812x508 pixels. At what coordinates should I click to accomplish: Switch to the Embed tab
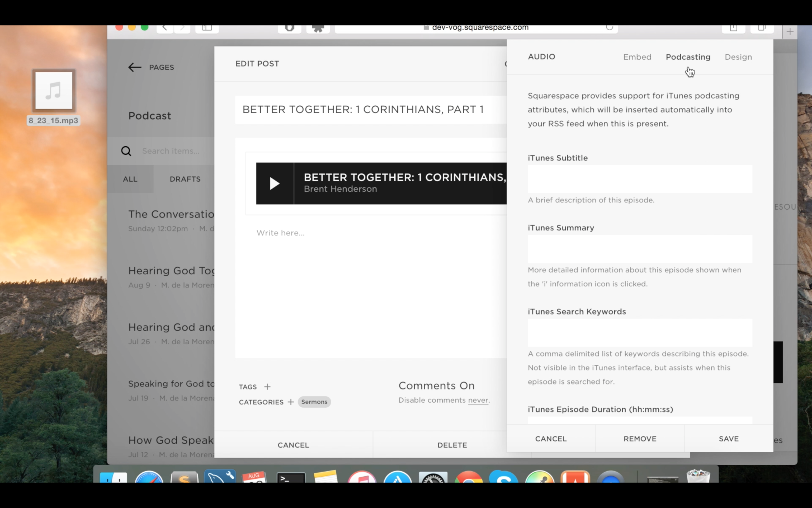[x=637, y=57]
